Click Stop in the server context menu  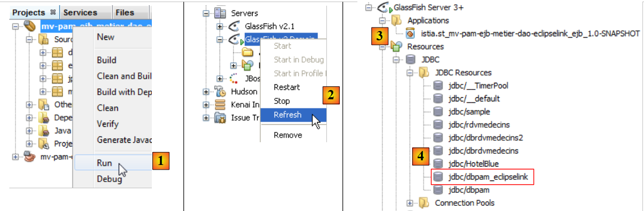(x=281, y=101)
